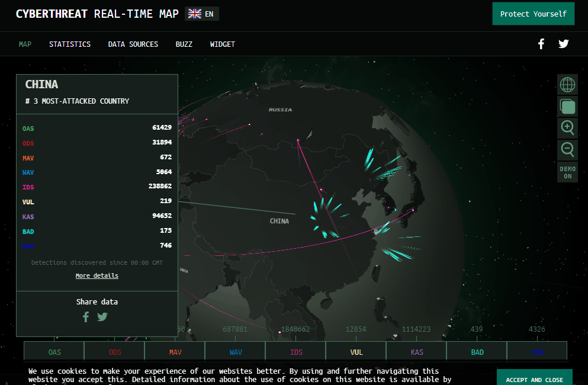Go to Data Sources tab
This screenshot has width=588, height=385.
pyautogui.click(x=133, y=44)
